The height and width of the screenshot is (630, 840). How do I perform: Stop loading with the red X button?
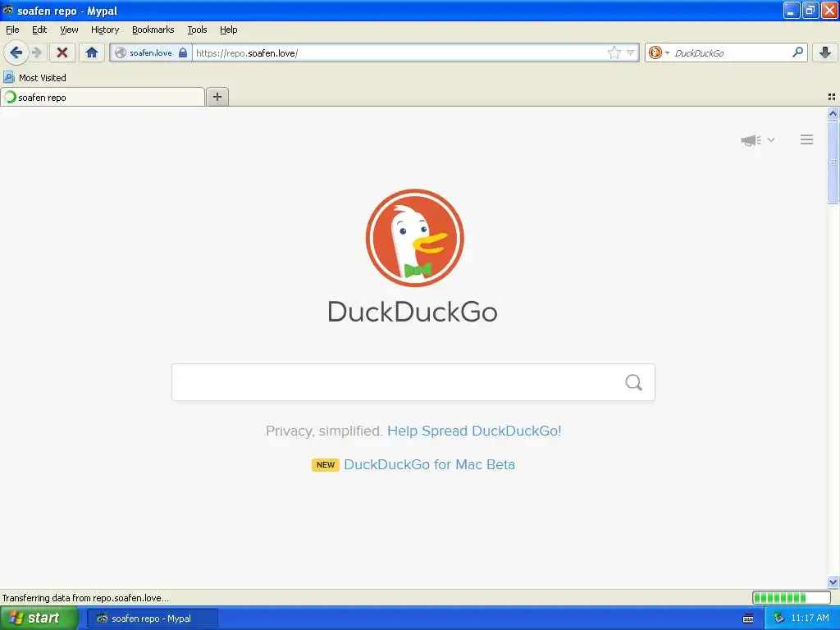tap(62, 52)
